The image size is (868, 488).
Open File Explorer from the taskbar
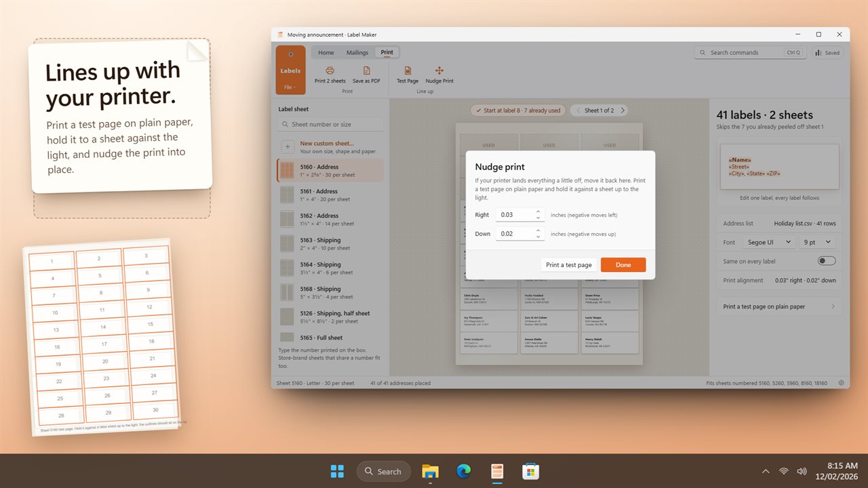[430, 471]
